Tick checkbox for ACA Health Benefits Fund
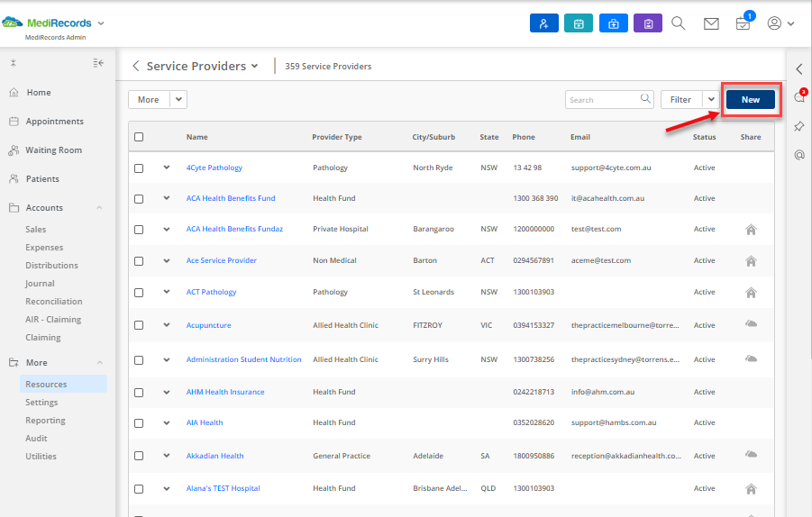 [139, 199]
